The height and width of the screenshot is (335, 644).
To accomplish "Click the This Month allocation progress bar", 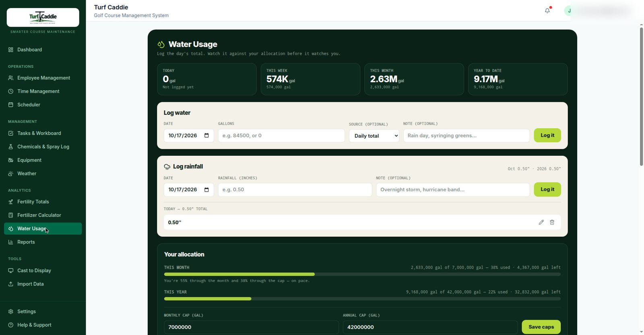I will tap(362, 274).
